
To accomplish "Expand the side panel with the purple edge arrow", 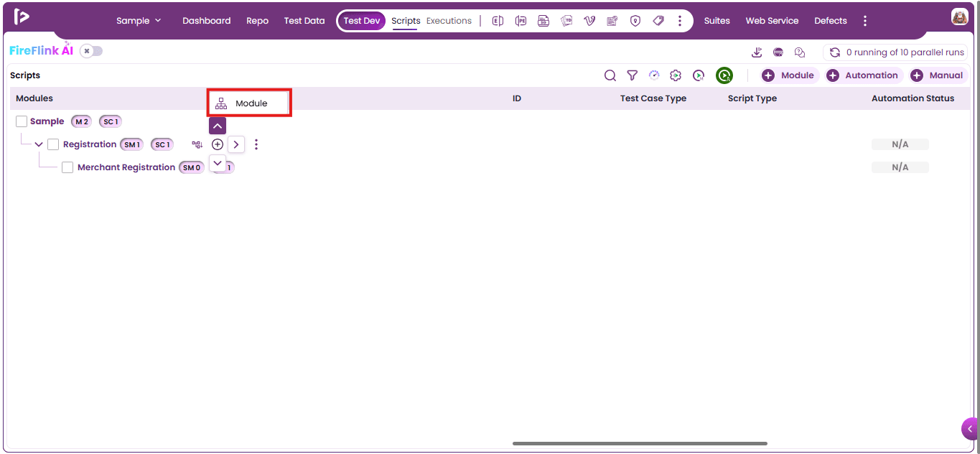I will (x=971, y=429).
